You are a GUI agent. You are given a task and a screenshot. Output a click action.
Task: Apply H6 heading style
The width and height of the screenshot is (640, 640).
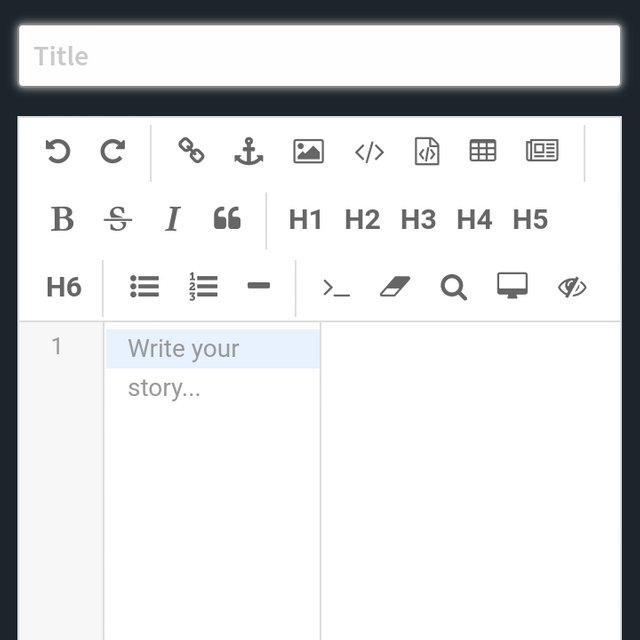click(63, 288)
